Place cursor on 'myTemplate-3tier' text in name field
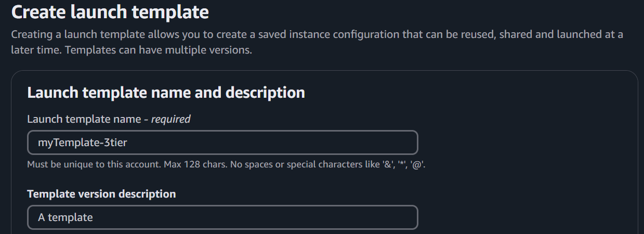644x234 pixels. point(83,142)
